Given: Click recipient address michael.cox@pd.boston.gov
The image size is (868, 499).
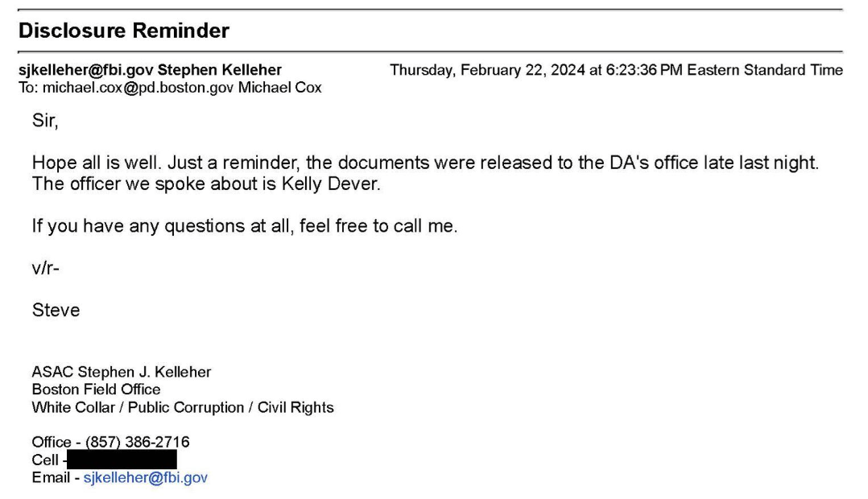Looking at the screenshot, I should click(x=138, y=88).
